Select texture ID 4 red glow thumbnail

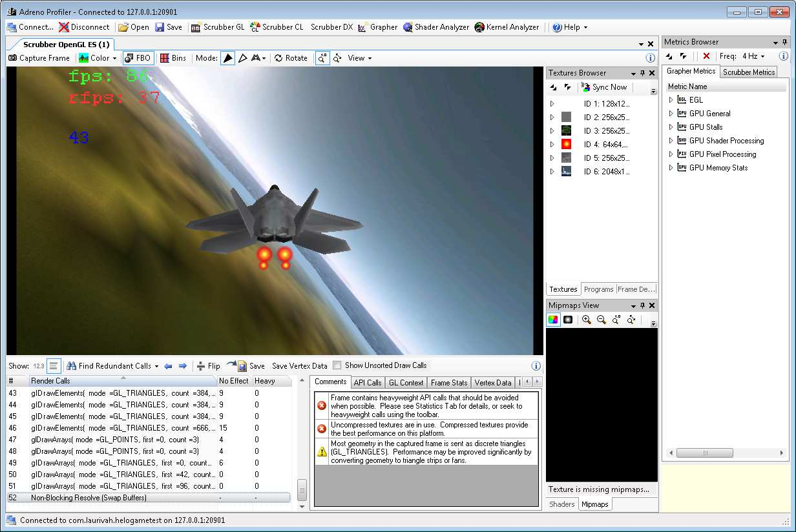click(x=566, y=144)
